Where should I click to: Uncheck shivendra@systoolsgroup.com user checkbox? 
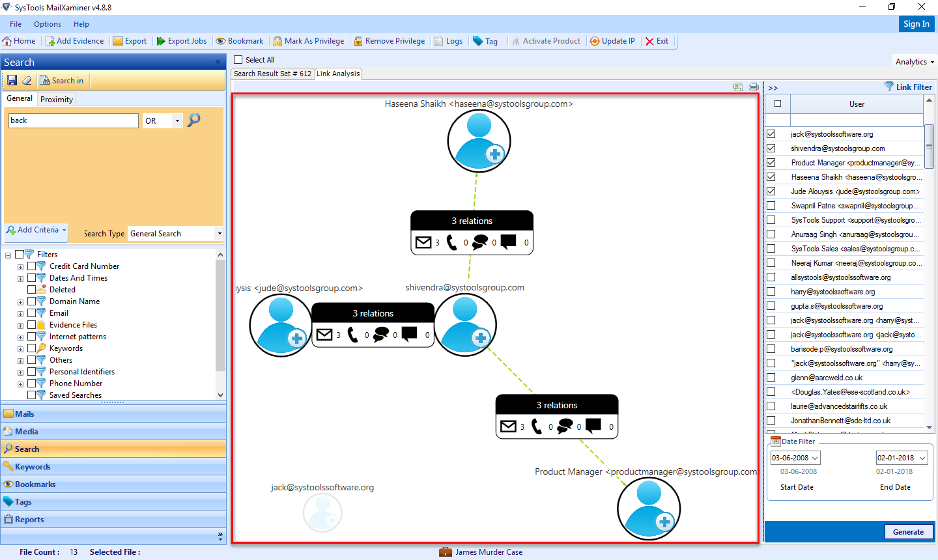tap(771, 148)
